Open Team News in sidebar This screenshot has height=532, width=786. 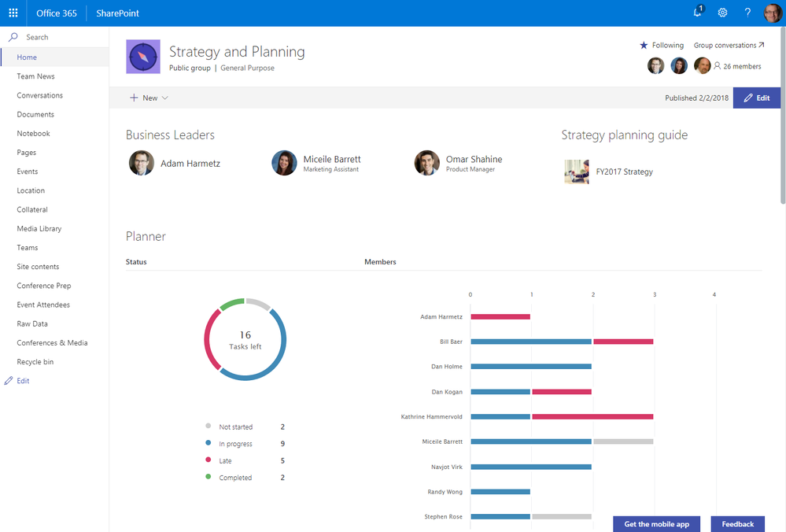pos(35,76)
